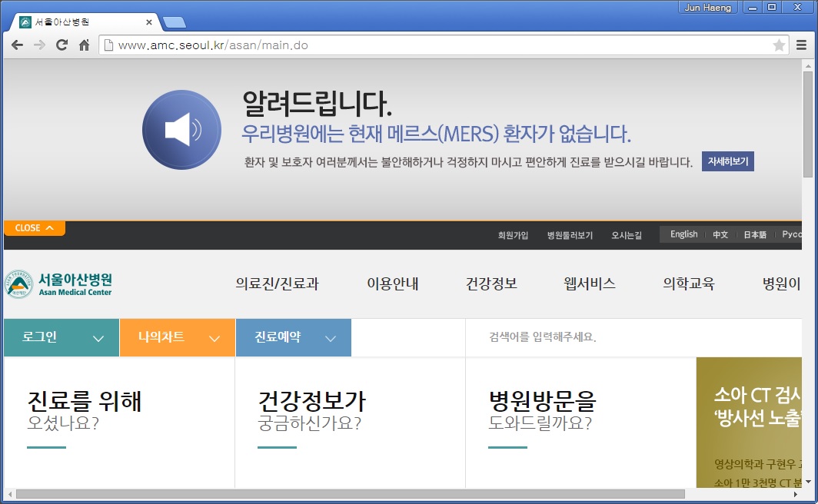This screenshot has width=818, height=504.
Task: Open the 의학교육 menu
Action: coord(689,283)
